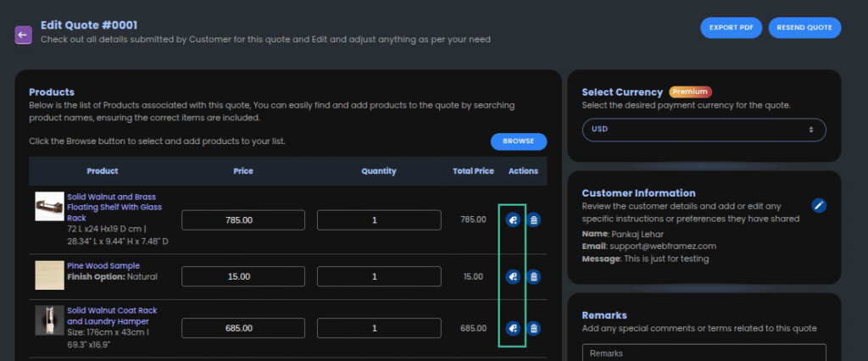Delete the Solid Walnut Coat Rack product
Viewport: 868px width, 361px height.
[533, 328]
